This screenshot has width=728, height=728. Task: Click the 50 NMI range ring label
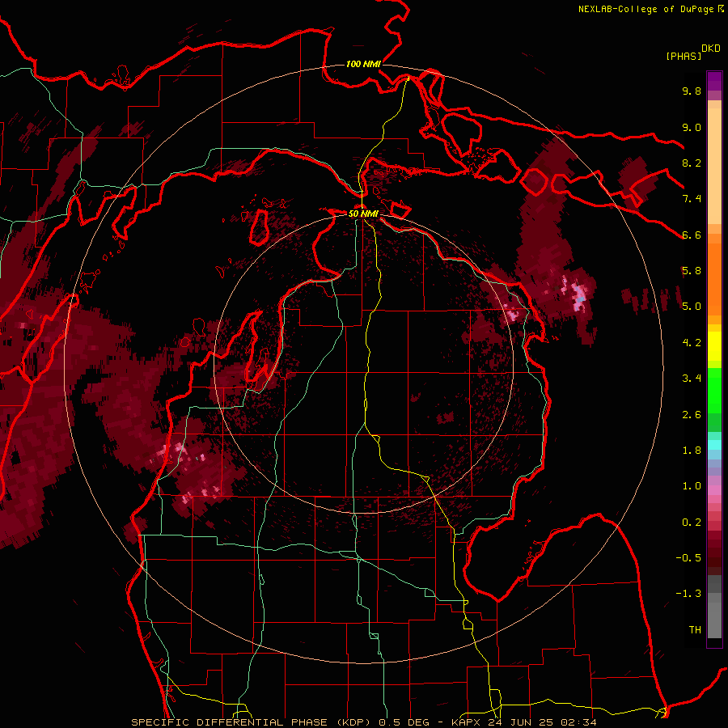[363, 214]
